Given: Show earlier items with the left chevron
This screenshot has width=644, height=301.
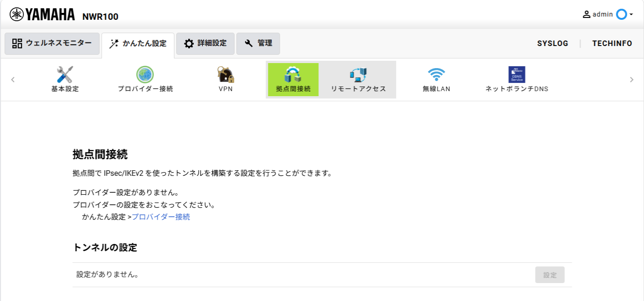Looking at the screenshot, I should click(x=13, y=80).
